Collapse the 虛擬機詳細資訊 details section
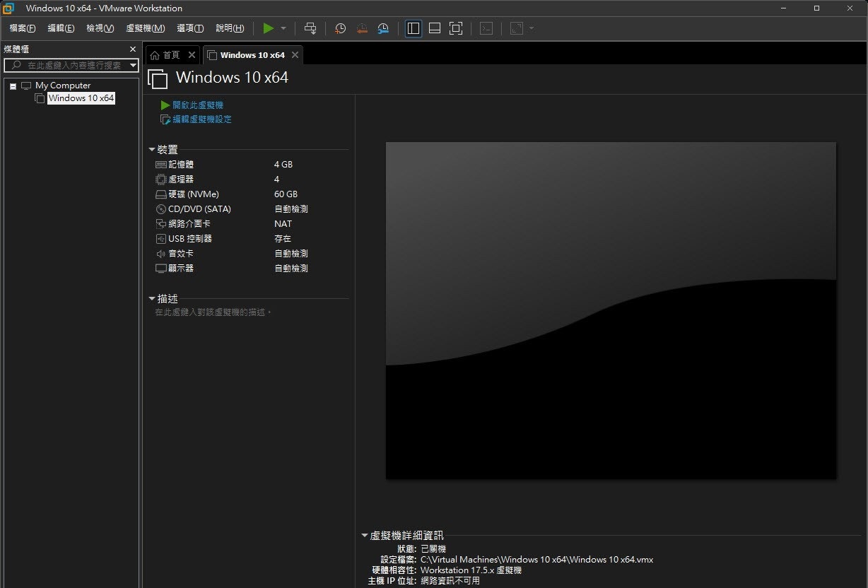 [365, 536]
